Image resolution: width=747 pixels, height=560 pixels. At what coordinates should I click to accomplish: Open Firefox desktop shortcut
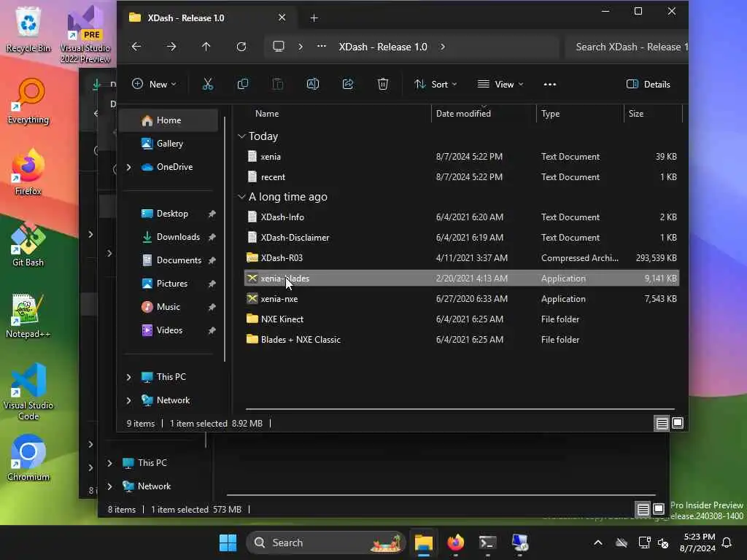[x=28, y=171]
